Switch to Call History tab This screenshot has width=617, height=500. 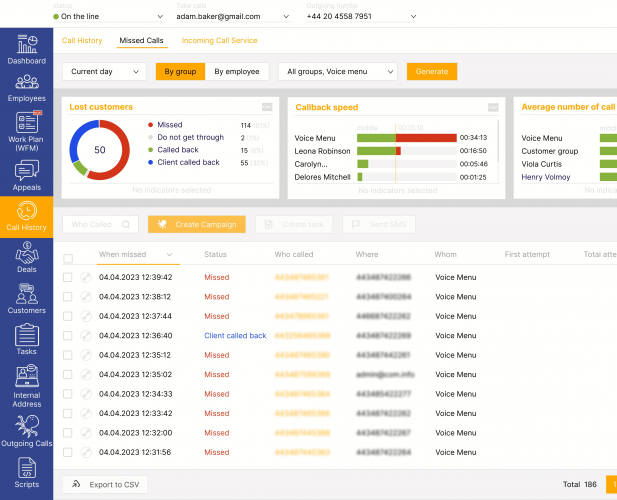point(82,41)
